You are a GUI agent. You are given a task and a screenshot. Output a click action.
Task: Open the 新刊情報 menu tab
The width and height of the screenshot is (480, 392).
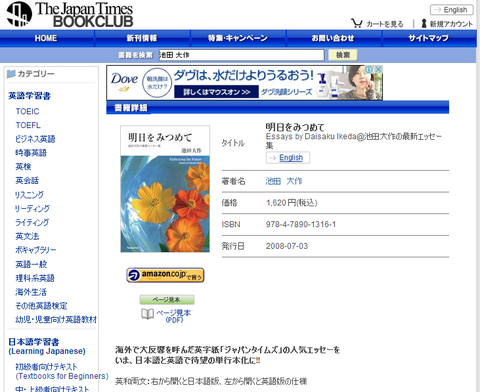pyautogui.click(x=142, y=38)
